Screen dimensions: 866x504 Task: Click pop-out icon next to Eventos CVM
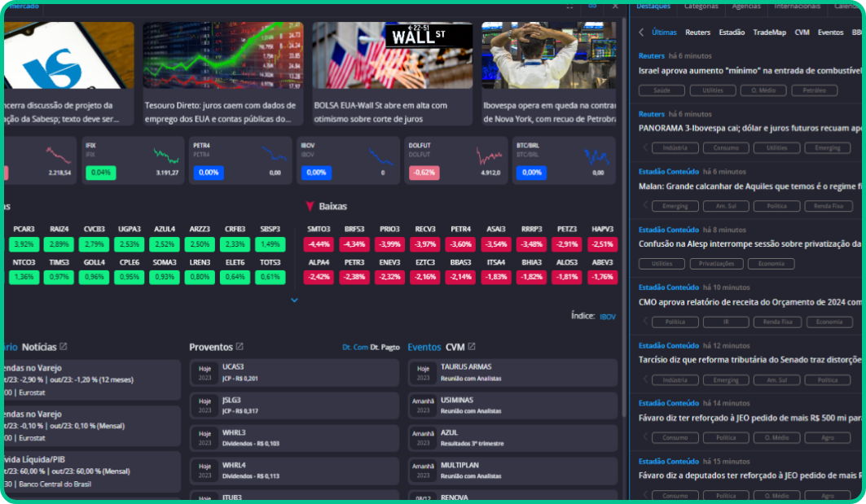click(x=471, y=347)
